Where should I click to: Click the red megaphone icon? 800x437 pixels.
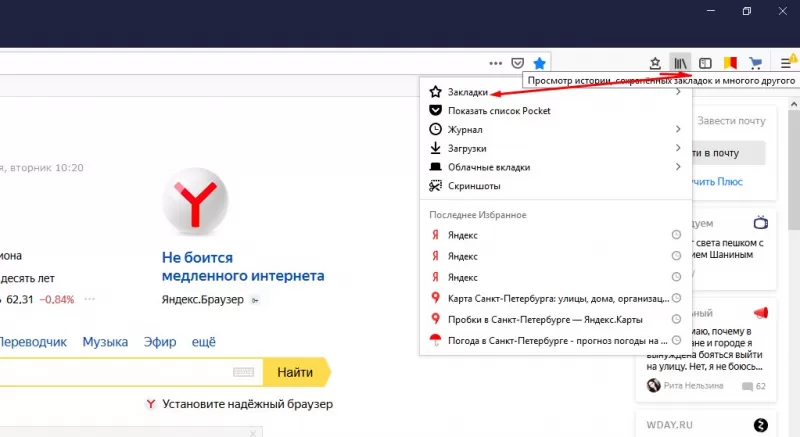pyautogui.click(x=760, y=312)
